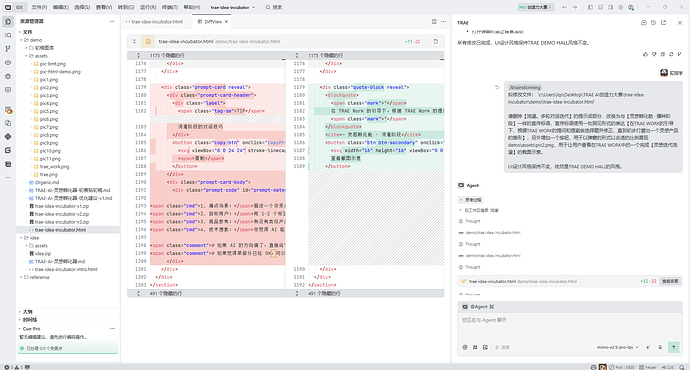Open the G-shaped extension icon in the activity bar
690x370 pixels.
pos(8,150)
